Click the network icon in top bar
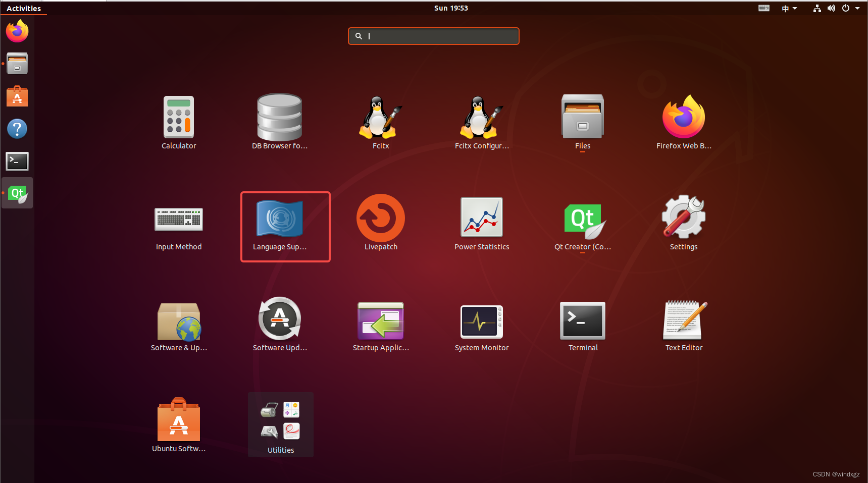The width and height of the screenshot is (868, 483). 817,8
